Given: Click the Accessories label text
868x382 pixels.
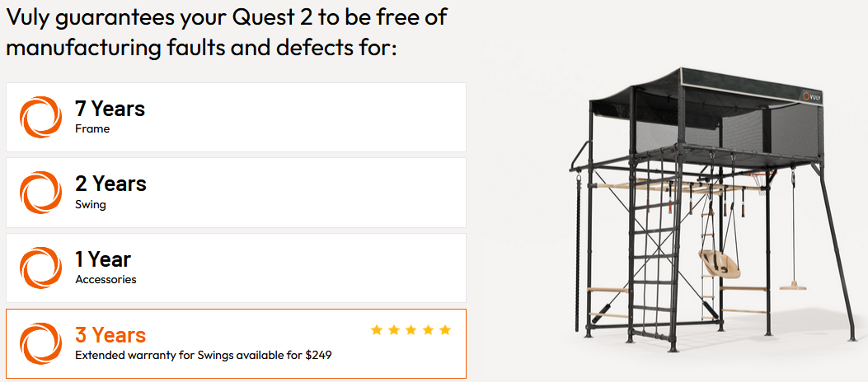Looking at the screenshot, I should (106, 279).
